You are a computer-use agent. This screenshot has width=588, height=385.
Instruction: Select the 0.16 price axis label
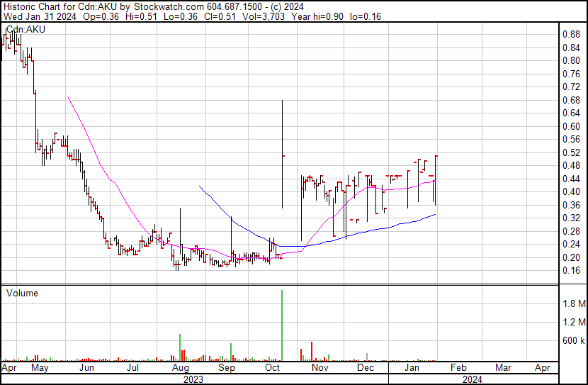[570, 271]
